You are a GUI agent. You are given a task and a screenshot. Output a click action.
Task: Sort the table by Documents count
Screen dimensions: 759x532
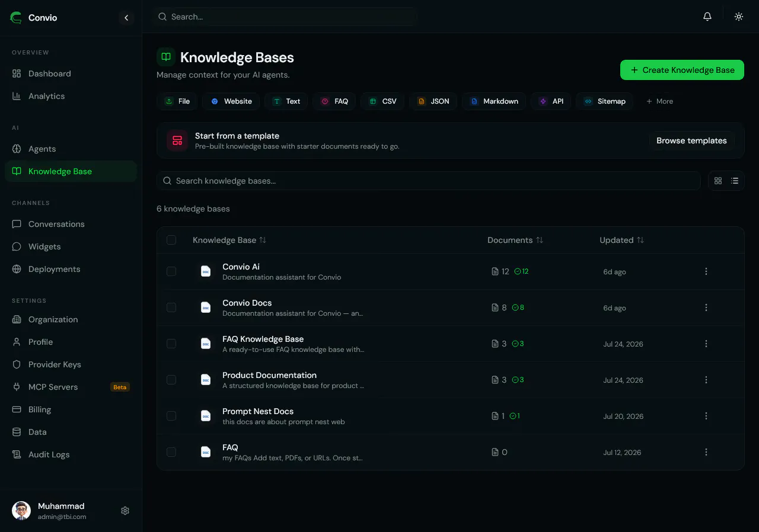515,240
